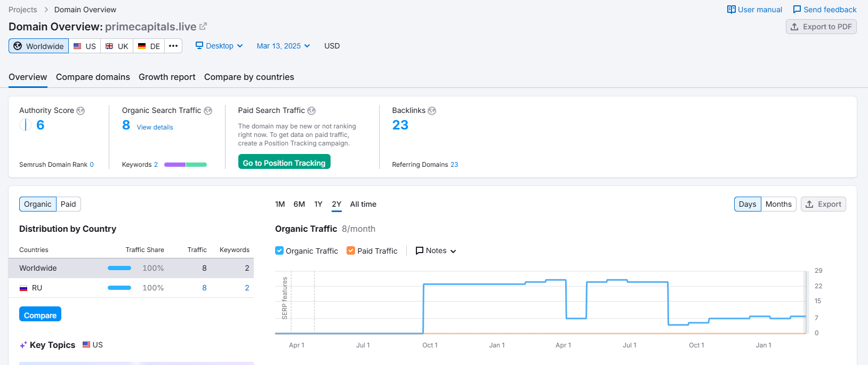Open the external link icon beside primecapitals.live
Image resolution: width=868 pixels, height=365 pixels.
coord(203,26)
